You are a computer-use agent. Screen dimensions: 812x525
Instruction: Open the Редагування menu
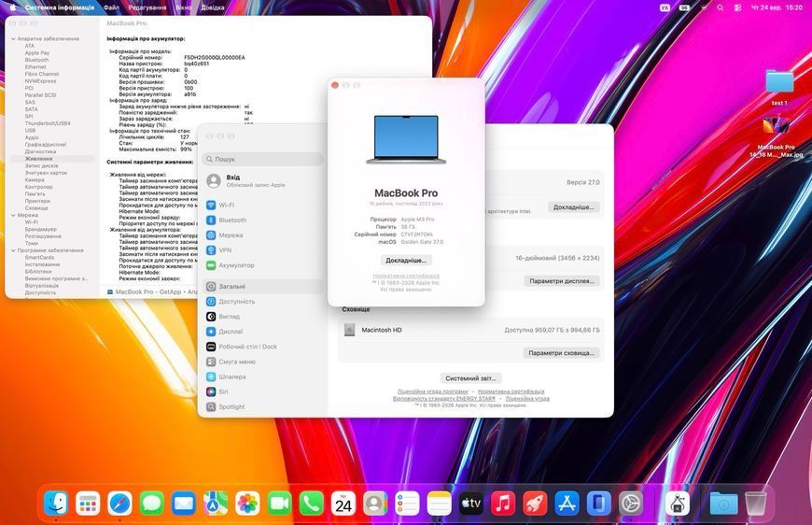point(147,7)
